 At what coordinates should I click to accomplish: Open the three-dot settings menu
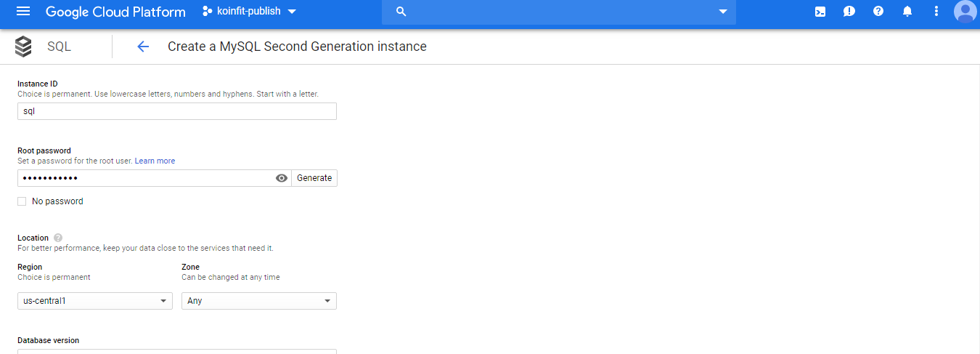936,12
